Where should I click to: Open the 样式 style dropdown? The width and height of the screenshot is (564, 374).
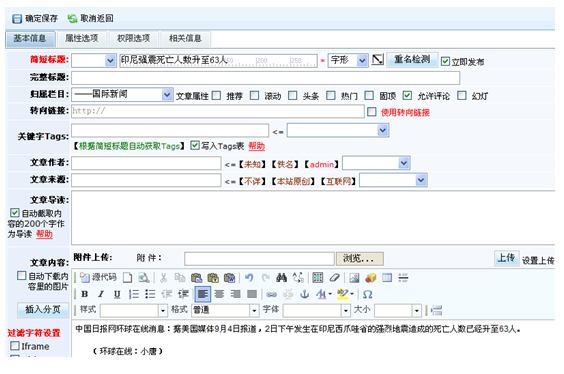tap(134, 310)
